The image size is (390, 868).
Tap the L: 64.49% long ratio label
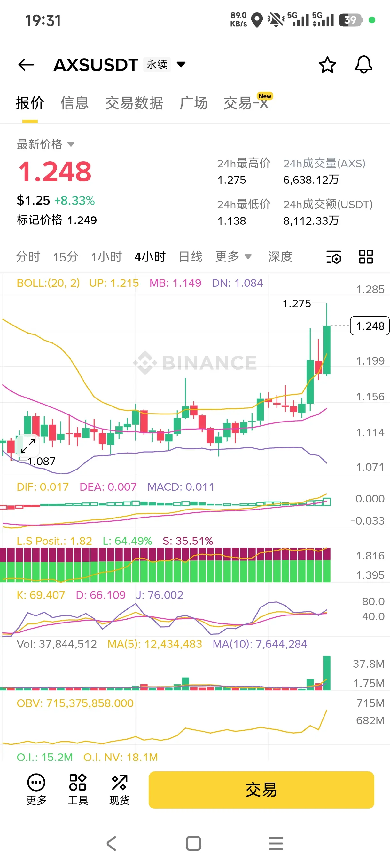(127, 541)
